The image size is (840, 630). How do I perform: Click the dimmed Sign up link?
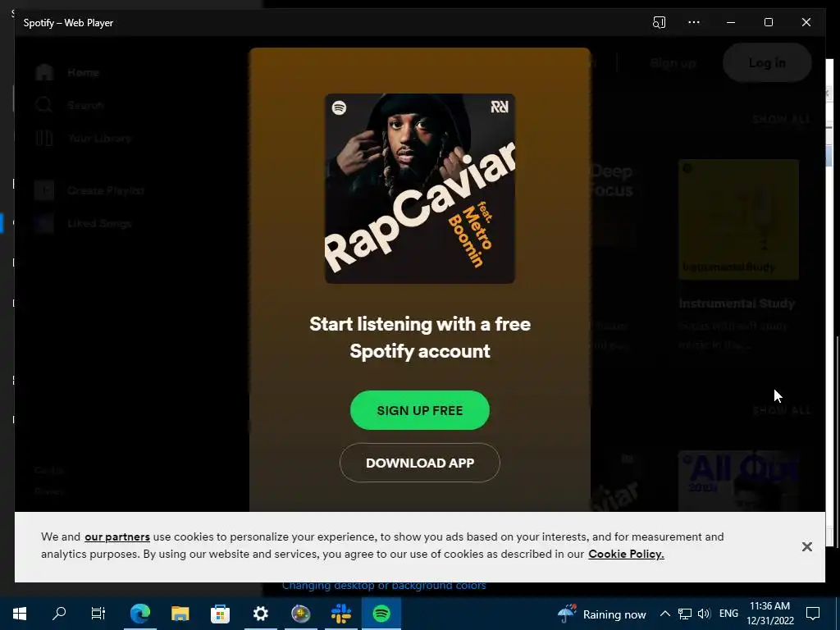(x=673, y=63)
